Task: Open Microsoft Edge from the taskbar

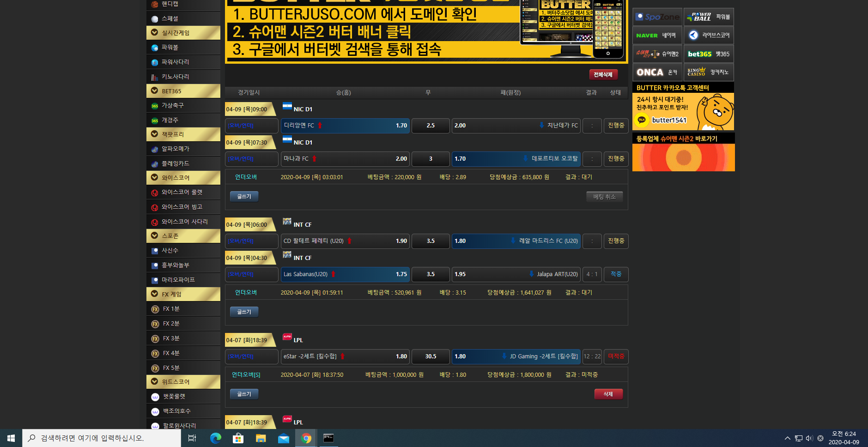Action: click(215, 438)
